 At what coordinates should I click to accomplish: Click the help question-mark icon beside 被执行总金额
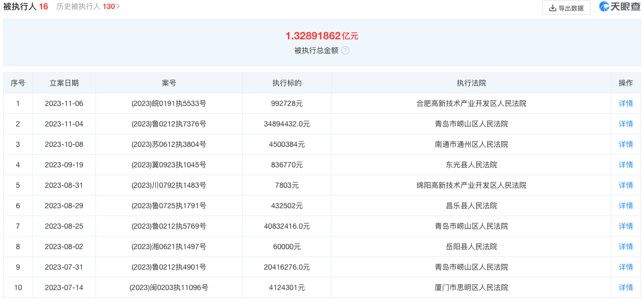point(345,51)
